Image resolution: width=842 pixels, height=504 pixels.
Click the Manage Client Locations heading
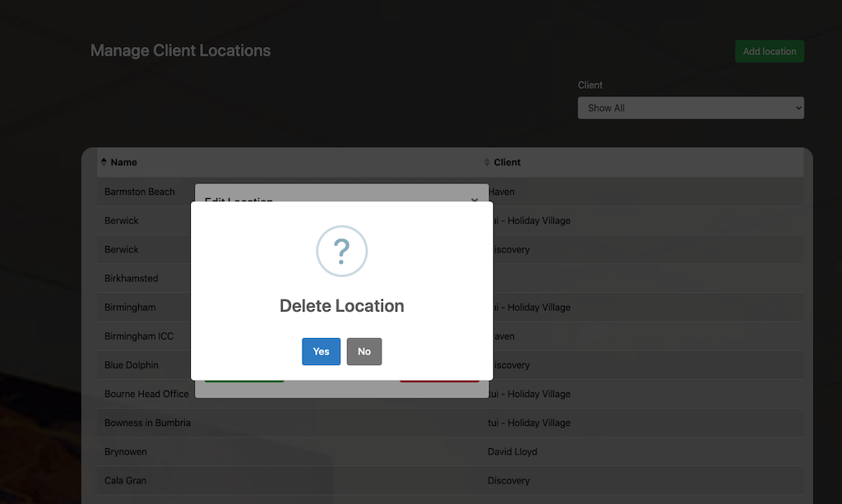click(180, 51)
